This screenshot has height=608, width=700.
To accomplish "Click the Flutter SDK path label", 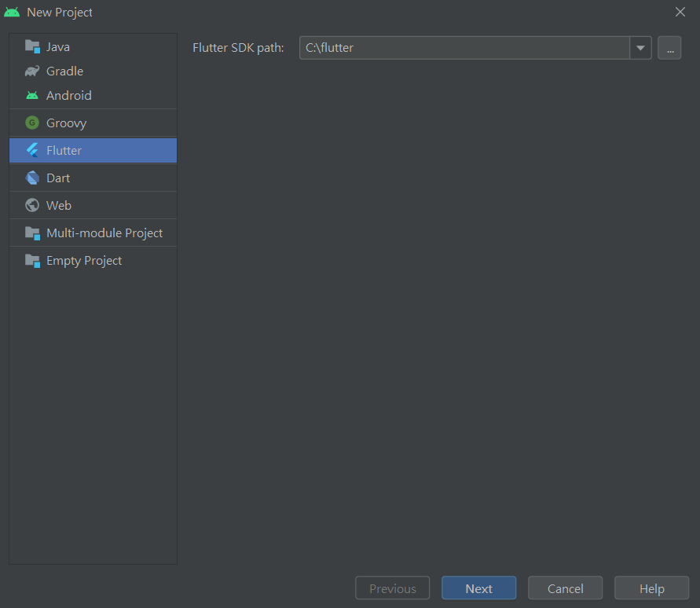I will (x=238, y=48).
